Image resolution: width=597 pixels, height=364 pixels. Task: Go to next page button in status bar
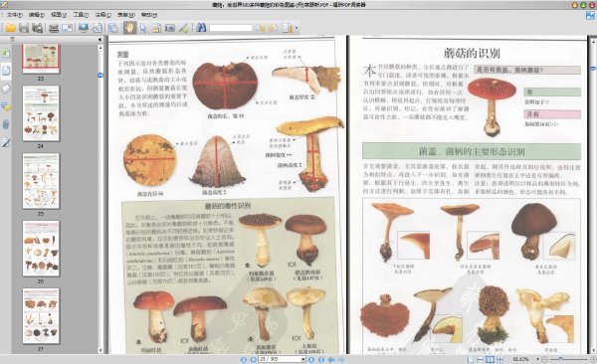click(311, 359)
